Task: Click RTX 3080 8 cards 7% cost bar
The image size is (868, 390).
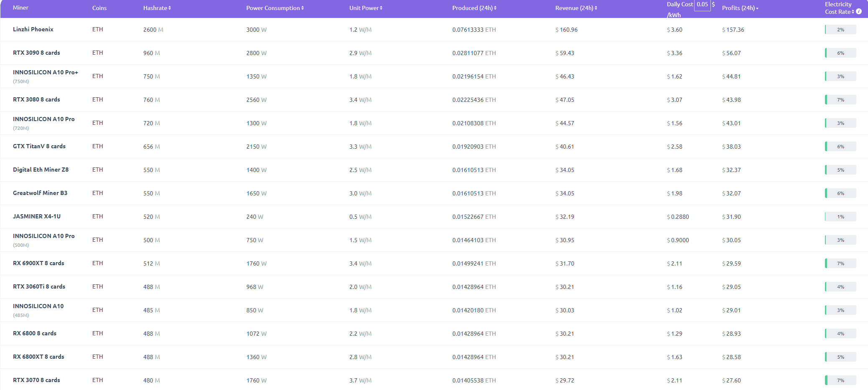Action: pos(840,100)
